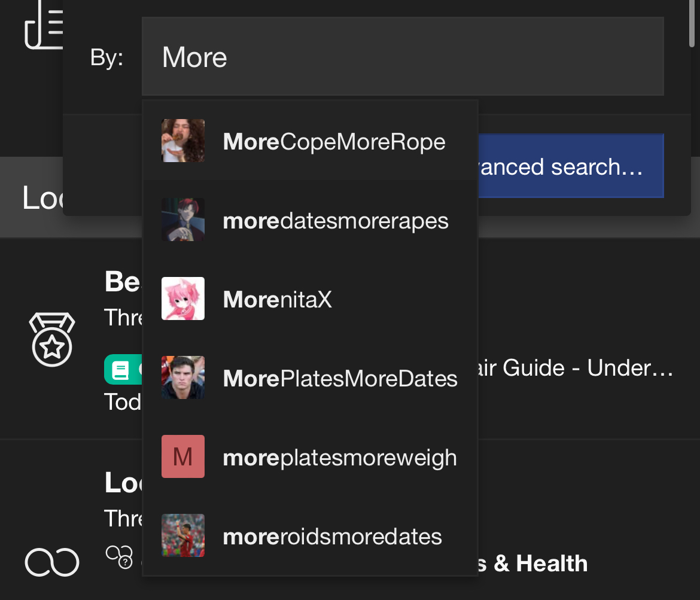Select MorenitaX from the autocomplete list
Viewport: 700px width, 600px height.
tap(277, 300)
